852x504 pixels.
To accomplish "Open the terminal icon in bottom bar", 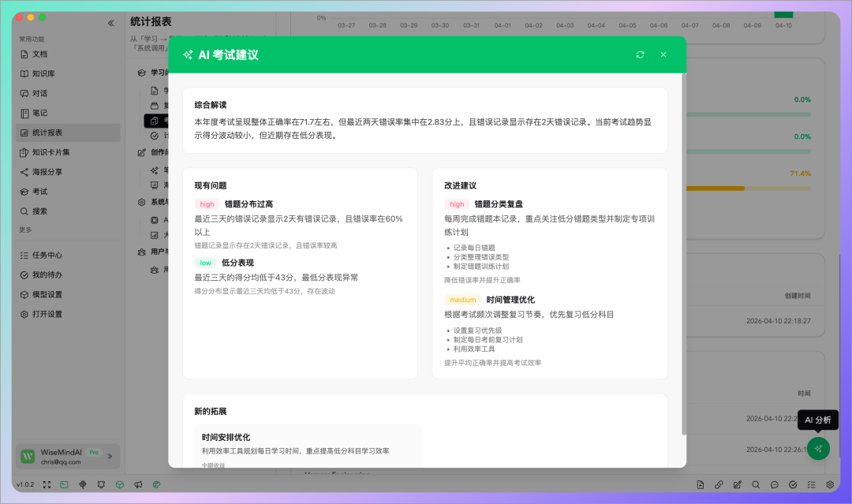I will (64, 484).
